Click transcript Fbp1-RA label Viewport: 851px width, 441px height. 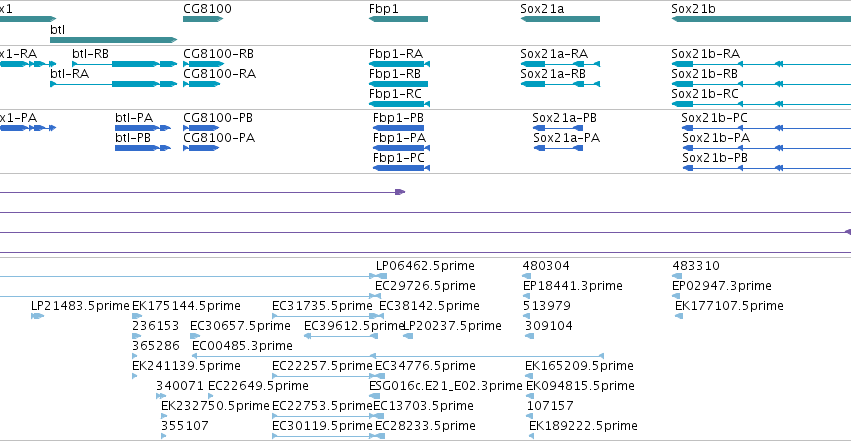point(396,54)
